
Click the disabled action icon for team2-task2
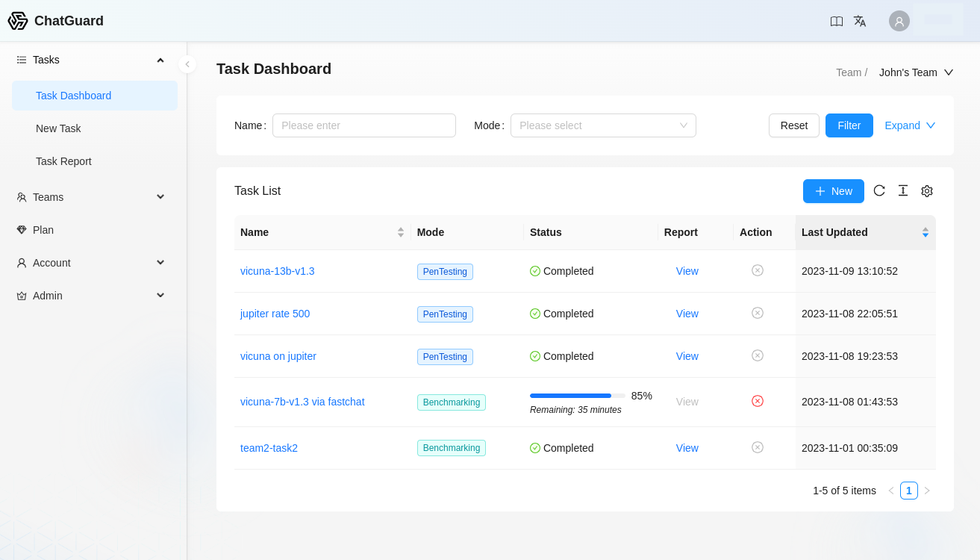click(758, 447)
